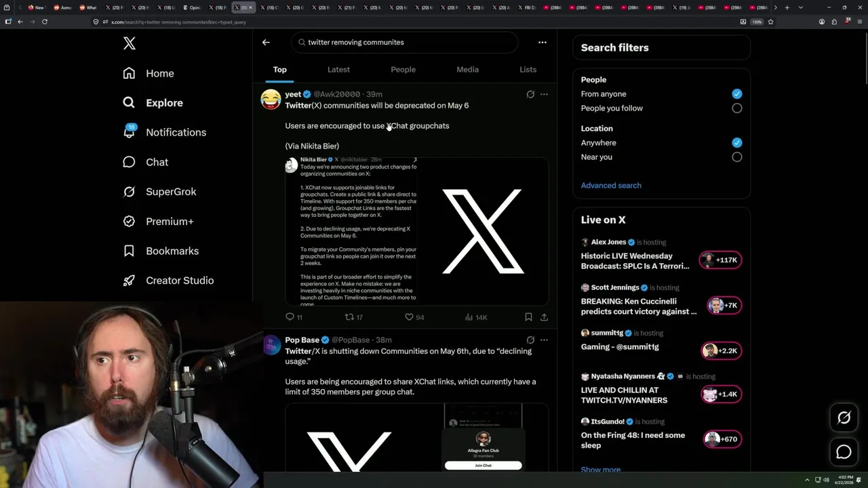
Task: Open Home from the sidebar
Action: pyautogui.click(x=149, y=73)
